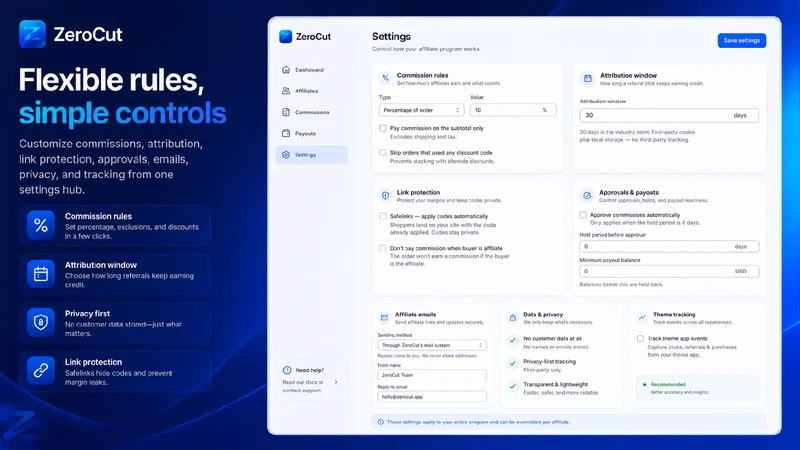Click the Minimum payout balance field

669,271
